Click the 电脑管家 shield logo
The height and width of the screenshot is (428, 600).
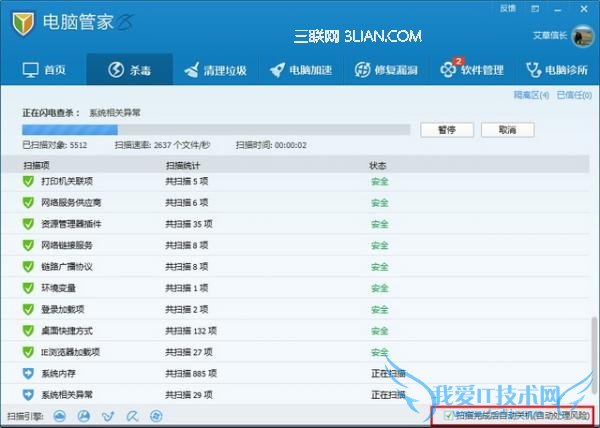click(x=23, y=23)
